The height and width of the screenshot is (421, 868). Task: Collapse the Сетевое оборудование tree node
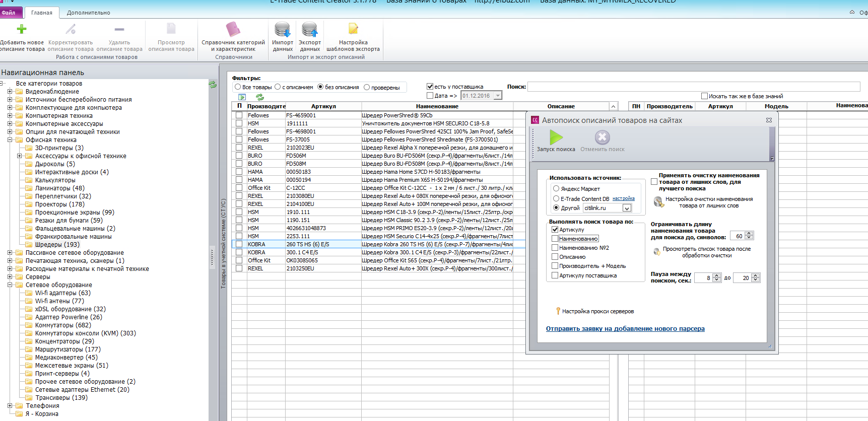tap(10, 285)
